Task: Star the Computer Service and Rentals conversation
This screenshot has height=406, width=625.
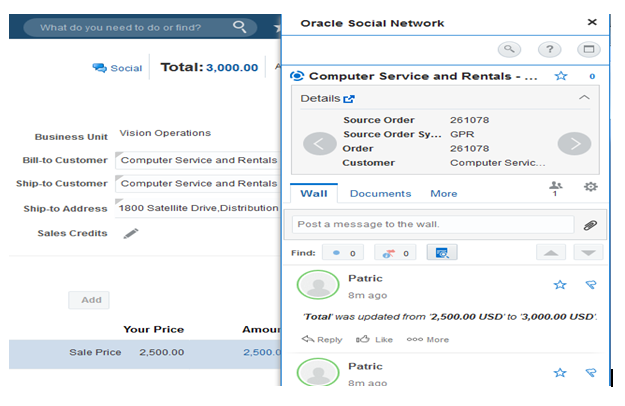Action: (x=561, y=76)
